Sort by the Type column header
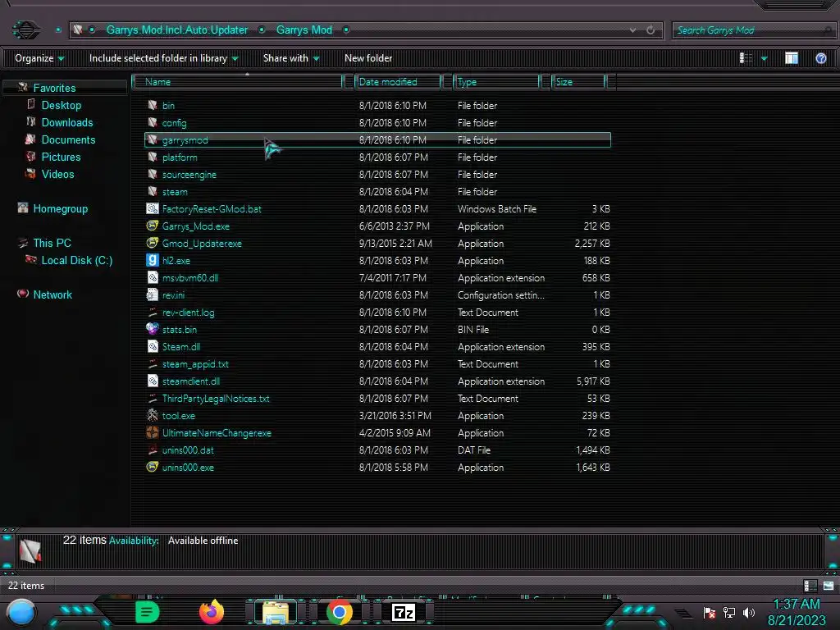840x630 pixels. click(x=496, y=82)
